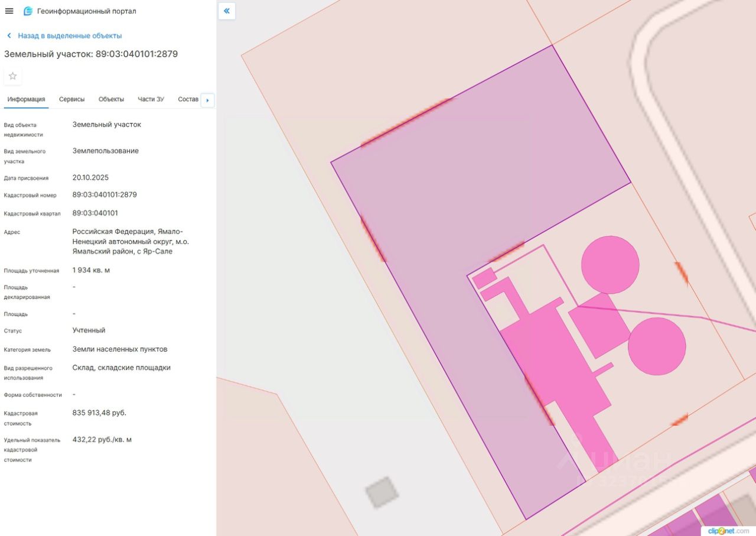Click the Геоинформационный портал logo icon

tap(28, 11)
